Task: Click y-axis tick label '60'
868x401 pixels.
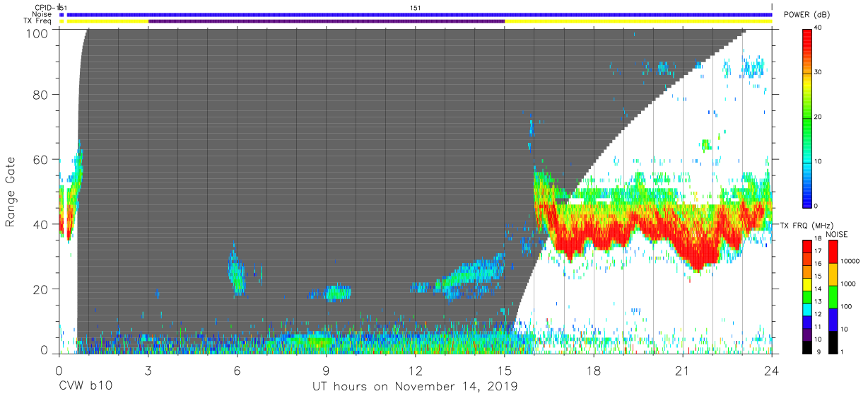Action: click(42, 159)
